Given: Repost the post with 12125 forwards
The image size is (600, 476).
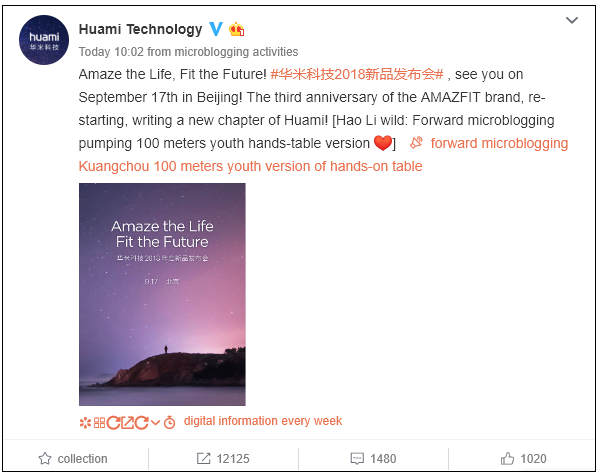Looking at the screenshot, I should click(232, 459).
